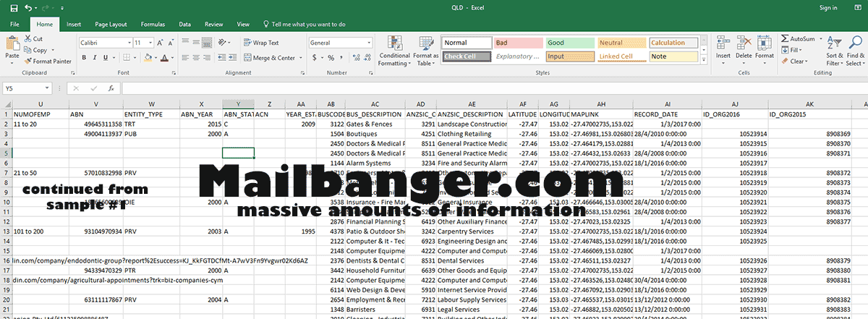Switch to the Review tab
The height and width of the screenshot is (319, 868).
214,24
